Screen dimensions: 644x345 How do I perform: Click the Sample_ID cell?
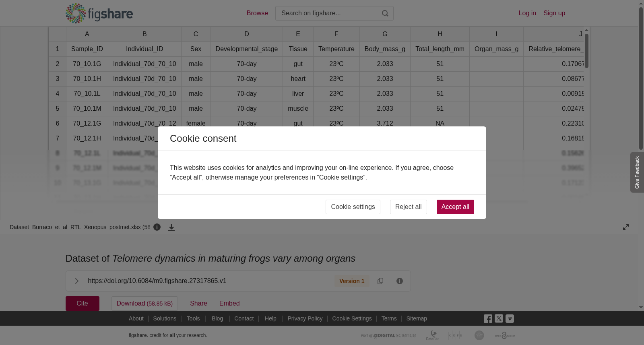[87, 49]
